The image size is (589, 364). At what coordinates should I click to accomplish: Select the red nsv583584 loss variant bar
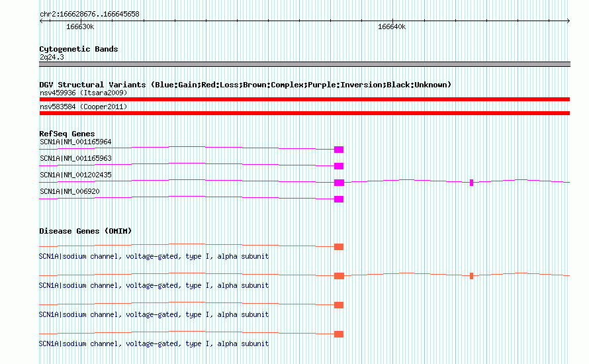tap(304, 113)
